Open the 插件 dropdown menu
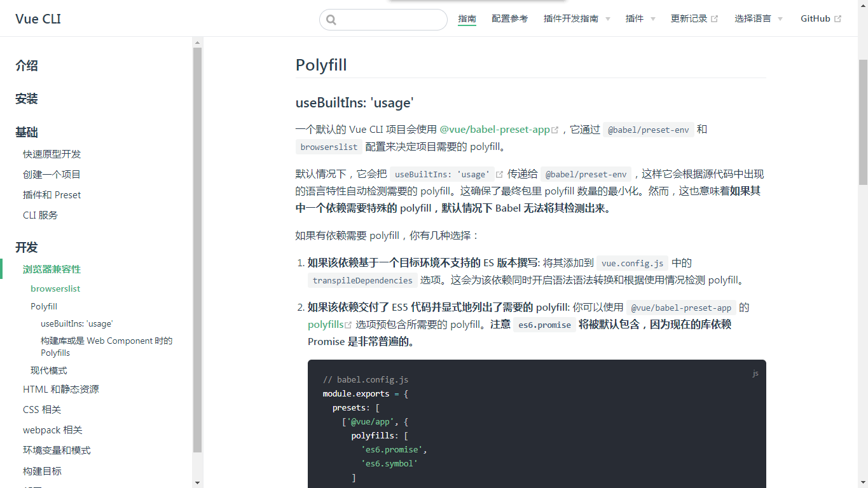The width and height of the screenshot is (868, 488). (640, 19)
